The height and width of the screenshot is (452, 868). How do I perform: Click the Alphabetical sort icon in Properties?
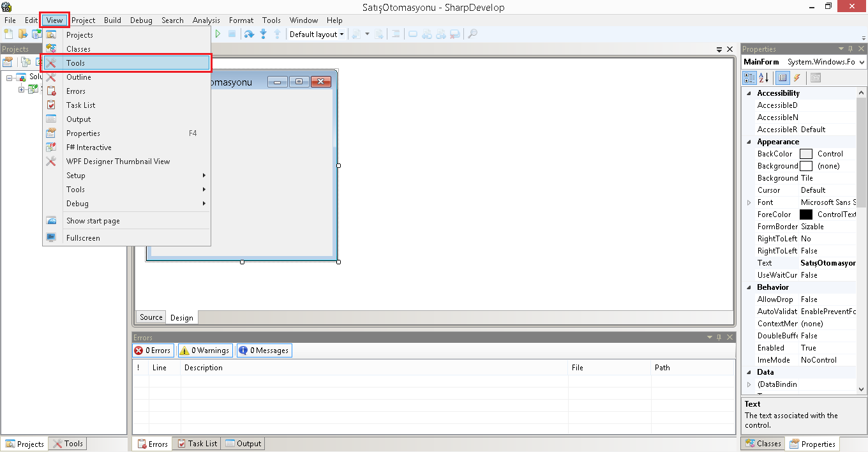763,78
